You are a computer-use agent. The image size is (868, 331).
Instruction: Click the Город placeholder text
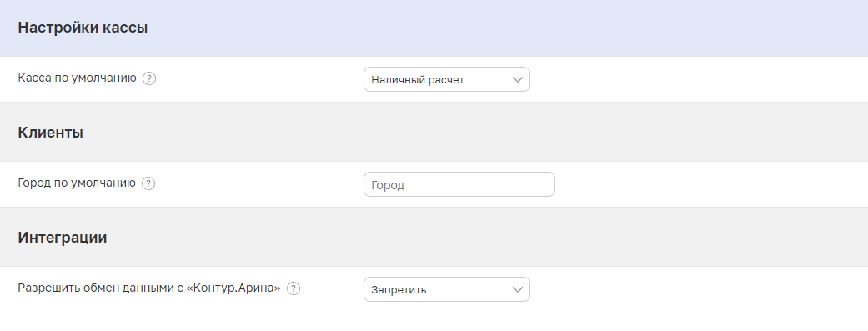click(x=388, y=185)
